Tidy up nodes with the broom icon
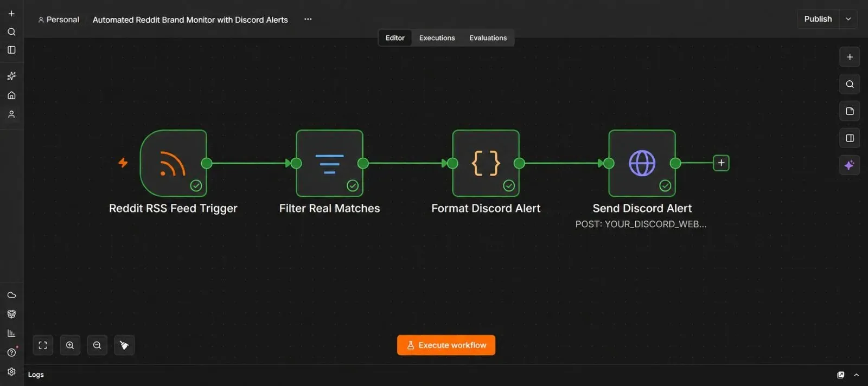The width and height of the screenshot is (868, 386). [124, 345]
